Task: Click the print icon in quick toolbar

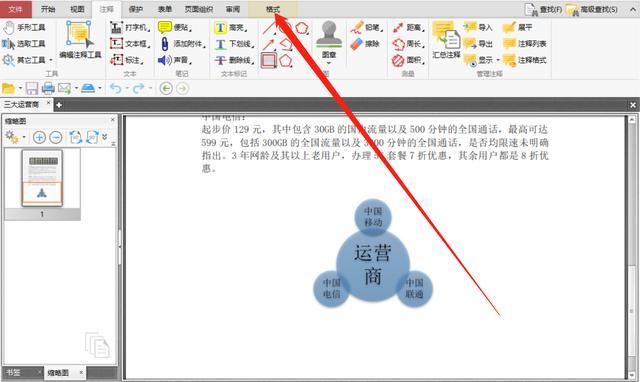Action: coord(48,88)
